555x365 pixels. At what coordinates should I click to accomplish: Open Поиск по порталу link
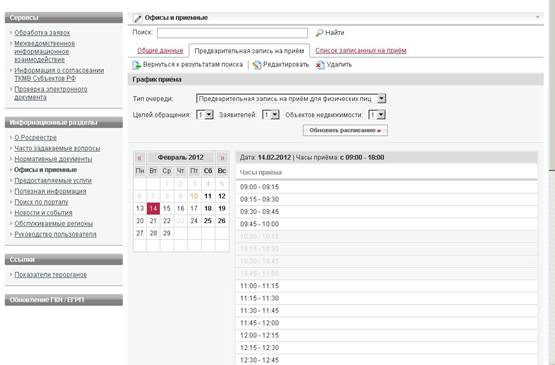[x=41, y=202]
